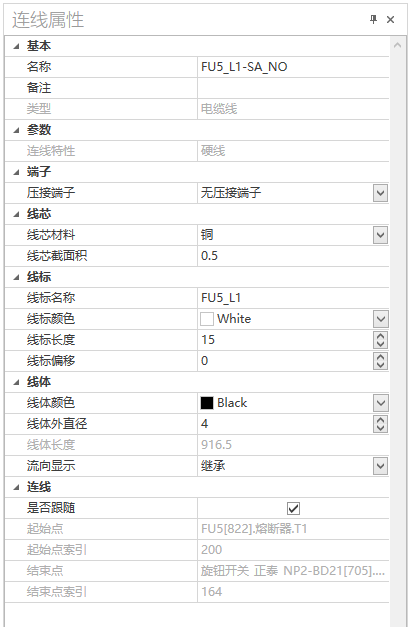Click the 线芯截面积 value field
The image size is (410, 627).
point(293,256)
